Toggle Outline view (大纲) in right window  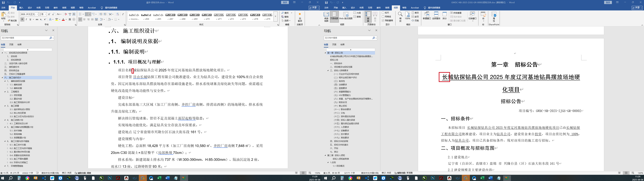[x=357, y=13]
